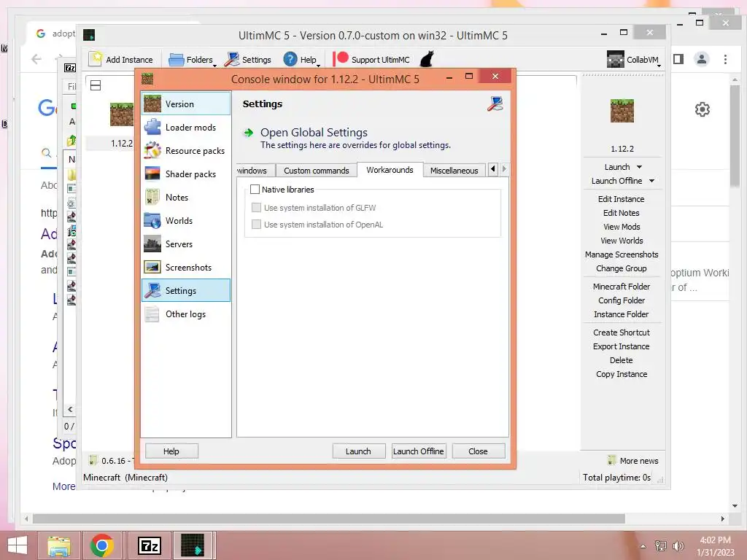This screenshot has height=560, width=747.
Task: Click the volume speaker tray icon
Action: (x=678, y=545)
